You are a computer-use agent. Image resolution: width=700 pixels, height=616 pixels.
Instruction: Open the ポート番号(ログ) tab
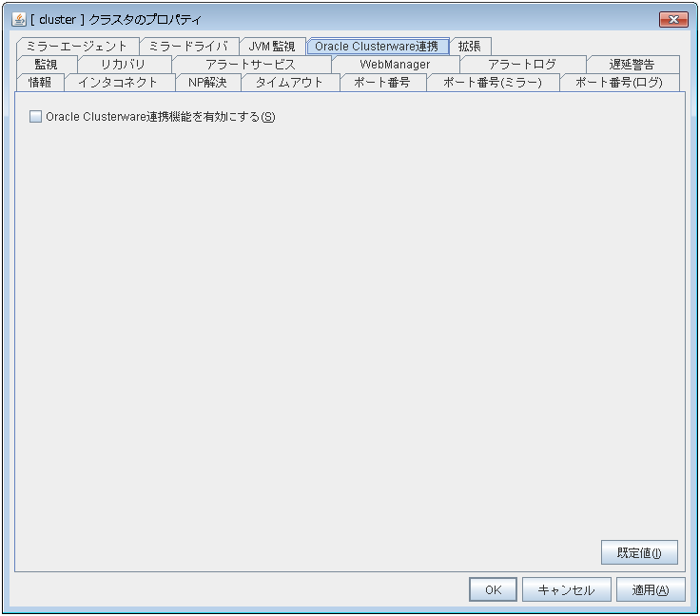tap(620, 83)
